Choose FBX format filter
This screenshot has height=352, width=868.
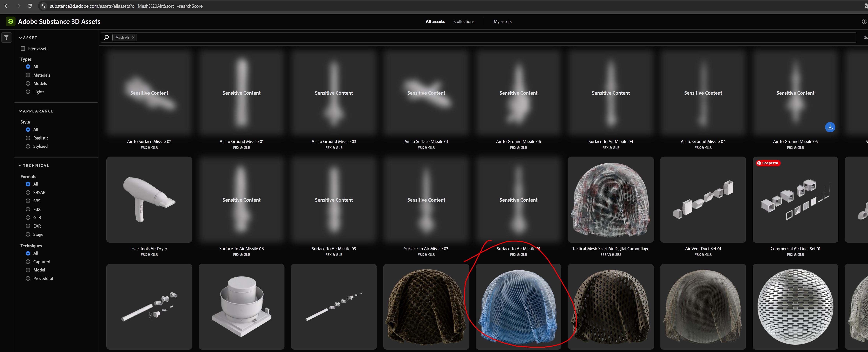[28, 209]
